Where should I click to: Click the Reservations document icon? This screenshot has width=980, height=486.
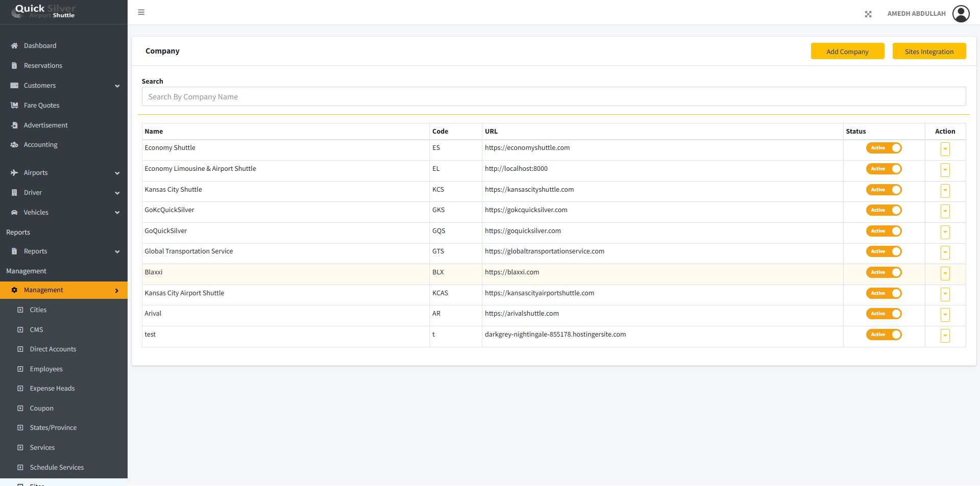(x=14, y=66)
